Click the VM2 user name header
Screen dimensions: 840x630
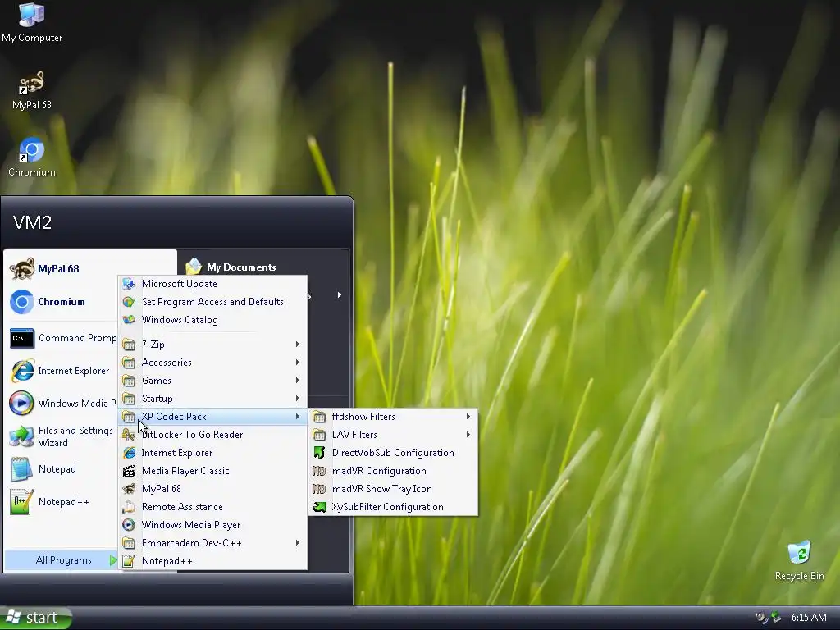[32, 221]
